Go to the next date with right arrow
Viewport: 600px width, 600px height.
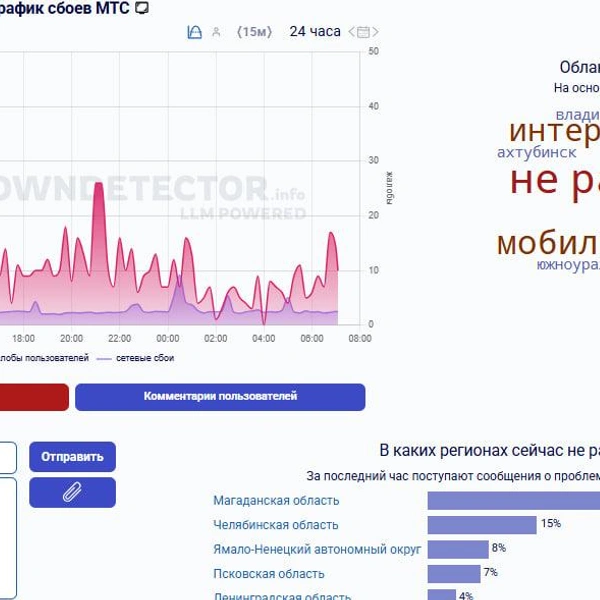[x=375, y=32]
